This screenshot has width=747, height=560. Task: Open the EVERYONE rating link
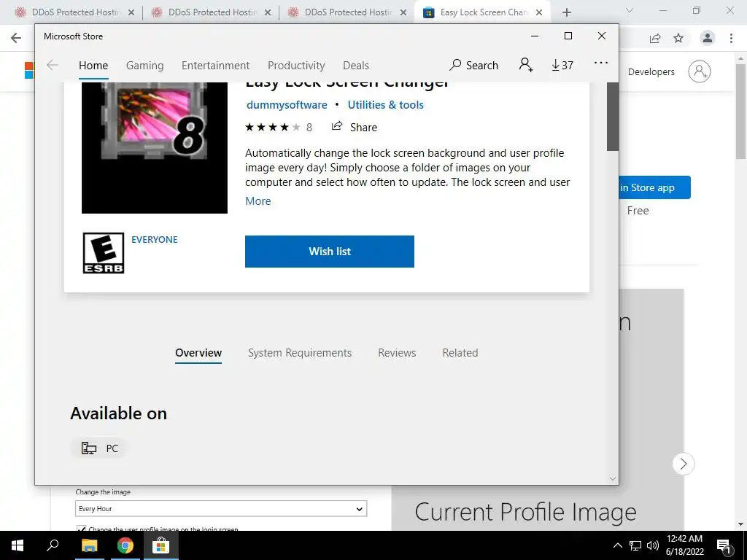155,239
